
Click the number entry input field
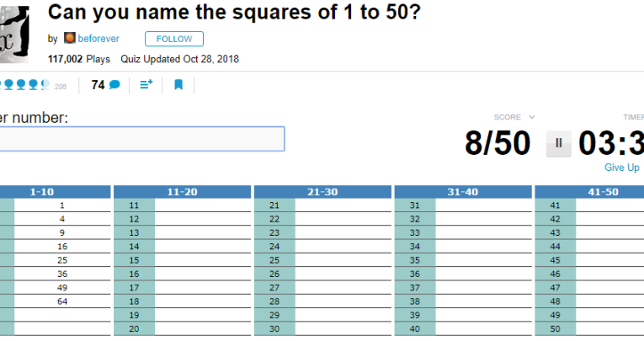[141, 139]
